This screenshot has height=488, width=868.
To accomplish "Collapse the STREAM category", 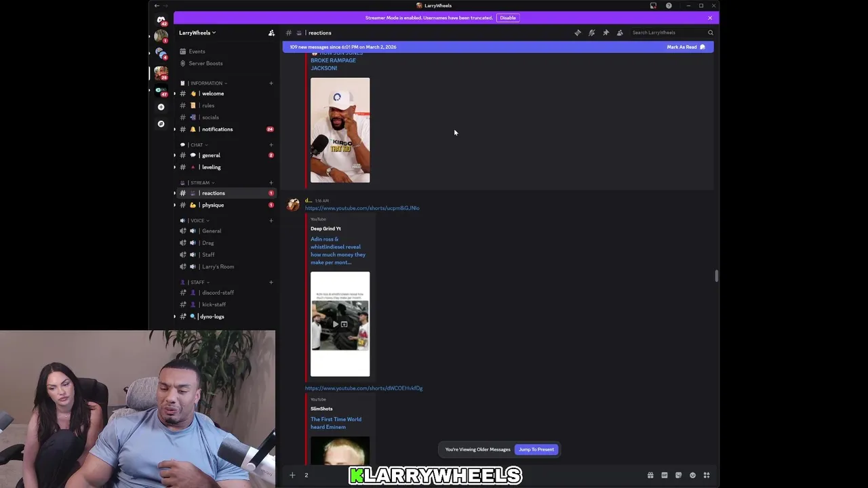I will [x=197, y=182].
